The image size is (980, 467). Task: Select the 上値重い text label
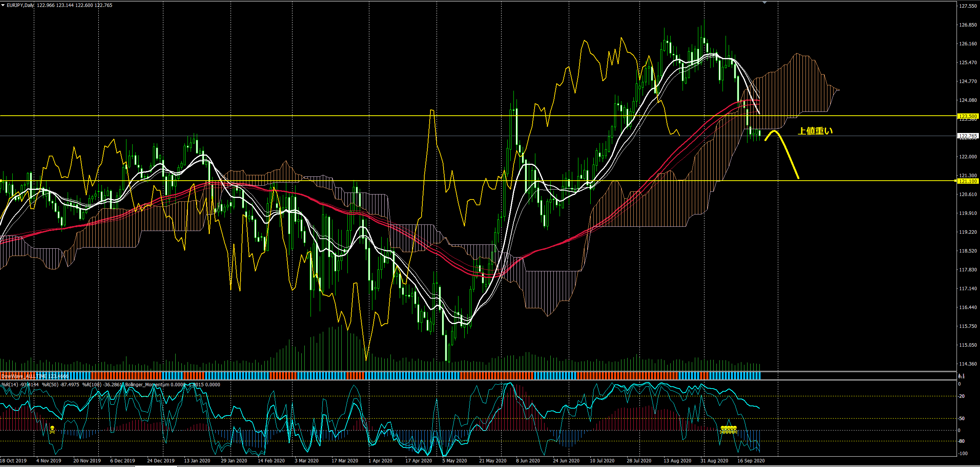click(815, 131)
